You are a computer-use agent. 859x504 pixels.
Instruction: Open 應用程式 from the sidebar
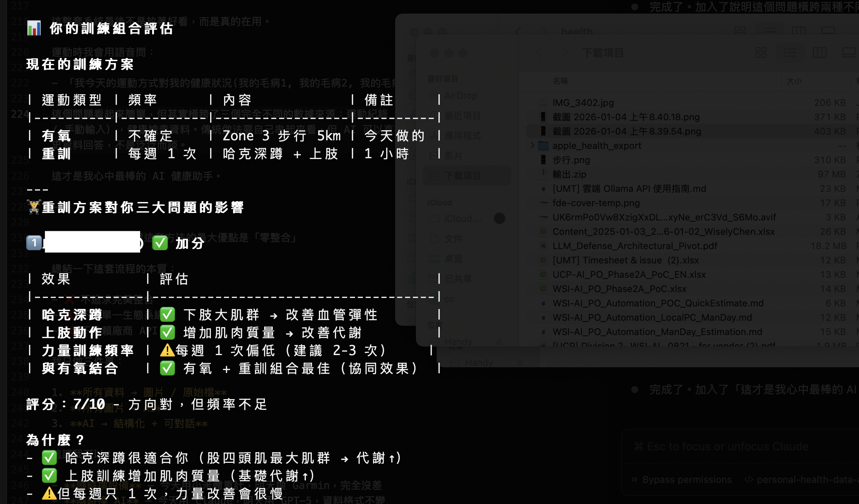[462, 135]
